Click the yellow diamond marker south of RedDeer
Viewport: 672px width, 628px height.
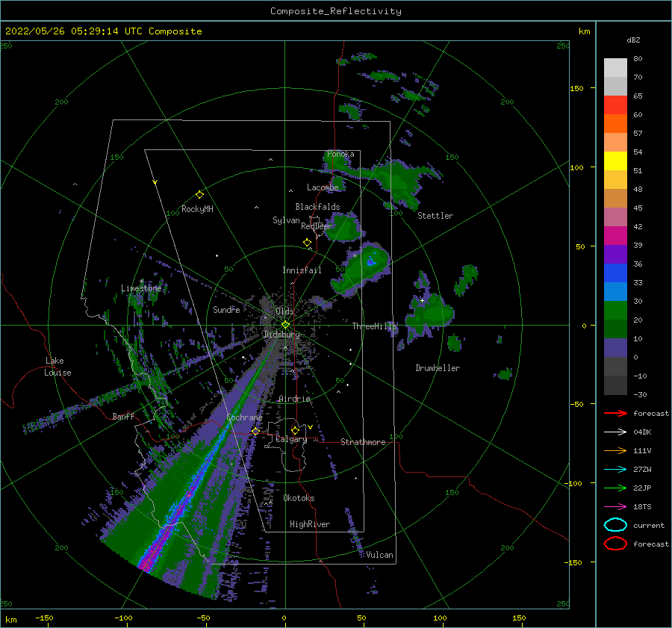coord(307,243)
